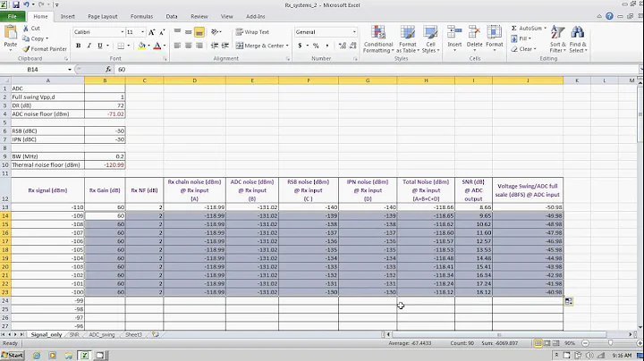Viewport: 644px width, 361px height.
Task: Increase font size with Grow Font
Action: pyautogui.click(x=151, y=32)
